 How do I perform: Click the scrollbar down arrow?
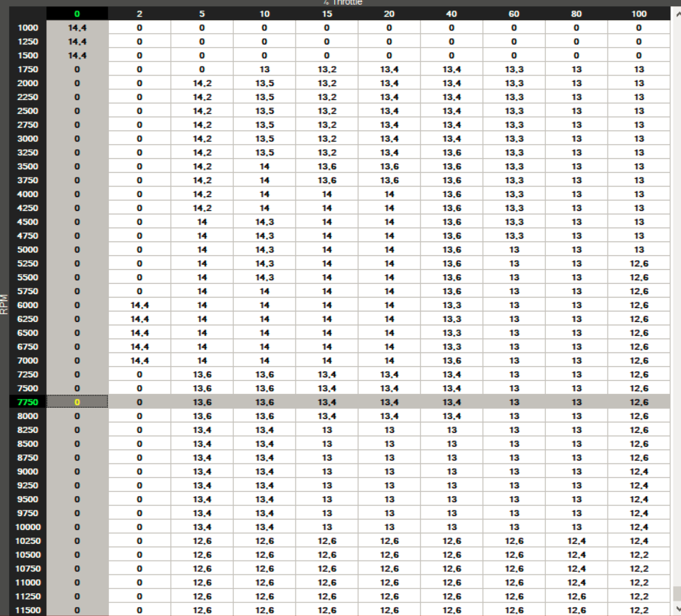tap(676, 610)
